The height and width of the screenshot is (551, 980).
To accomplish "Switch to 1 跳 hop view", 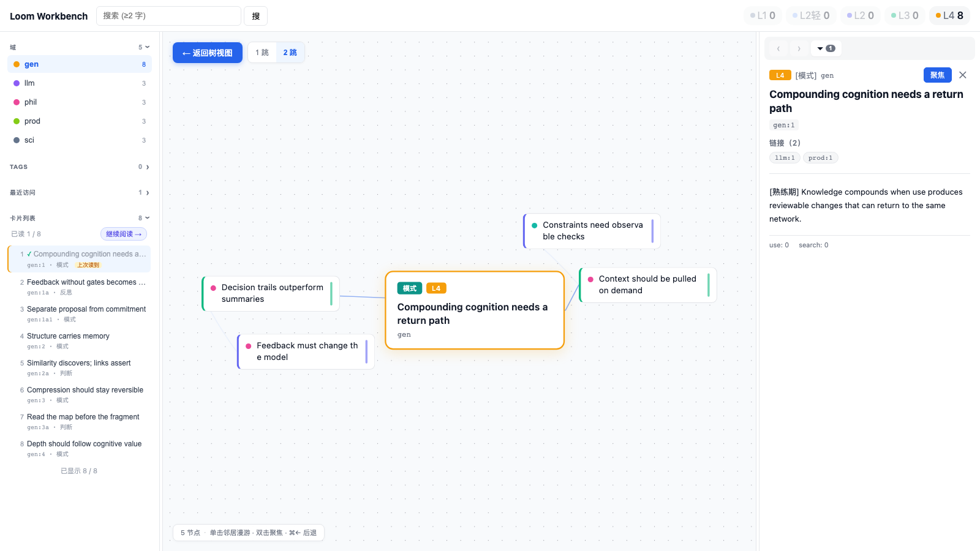I will (262, 53).
